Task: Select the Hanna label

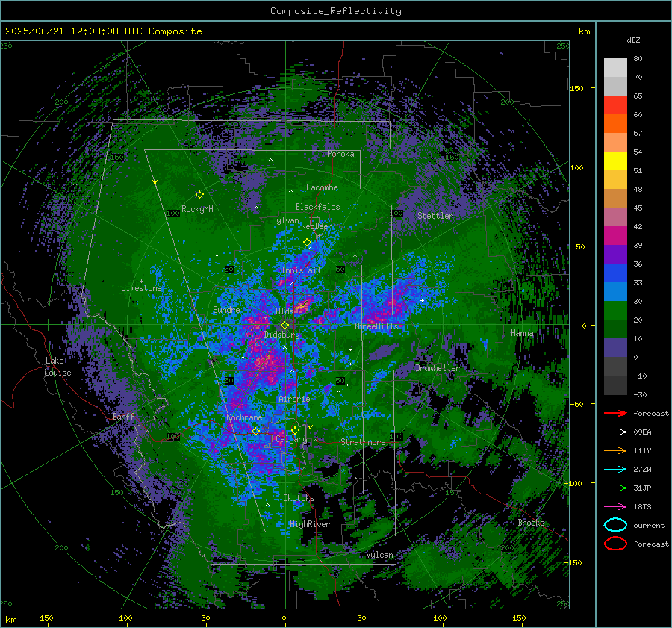Action: [522, 333]
